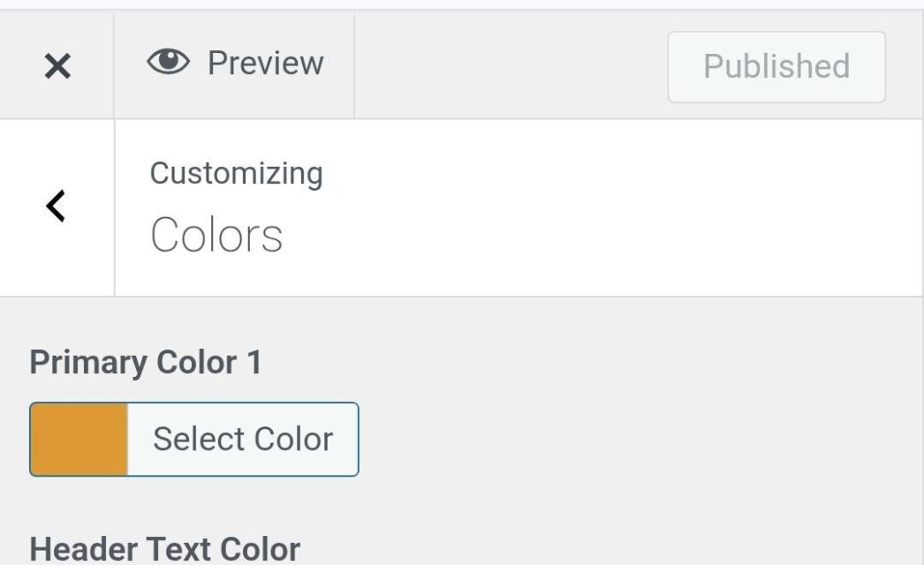Image resolution: width=924 pixels, height=565 pixels.
Task: Click the Header Text Color label
Action: [165, 549]
